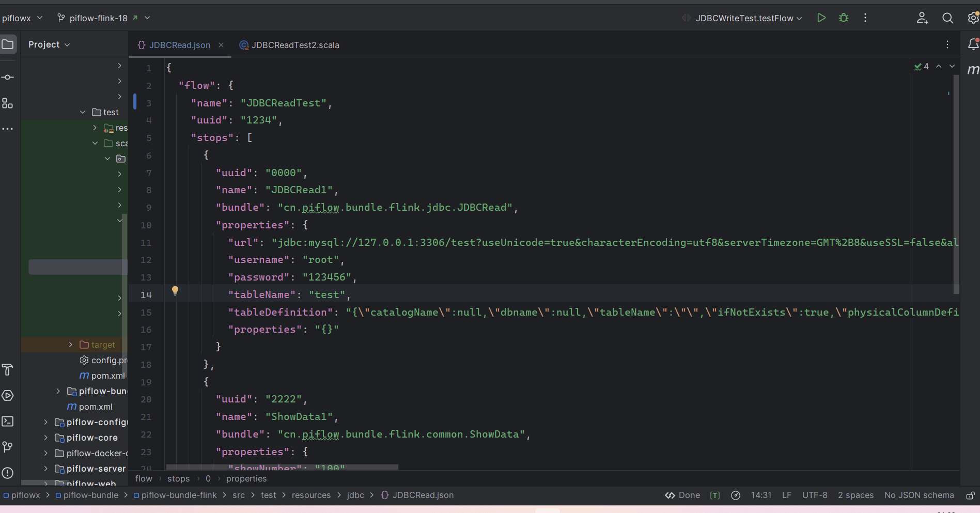Viewport: 980px width, 513px height.
Task: Open the JDBCWriteTest.testFlow run configuration dropdown
Action: click(x=742, y=18)
